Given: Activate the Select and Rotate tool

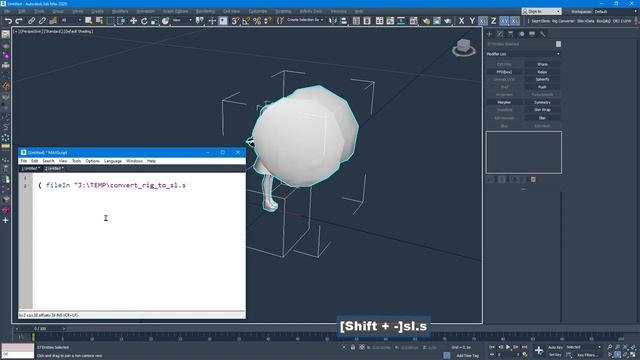Looking at the screenshot, I should point(144,21).
